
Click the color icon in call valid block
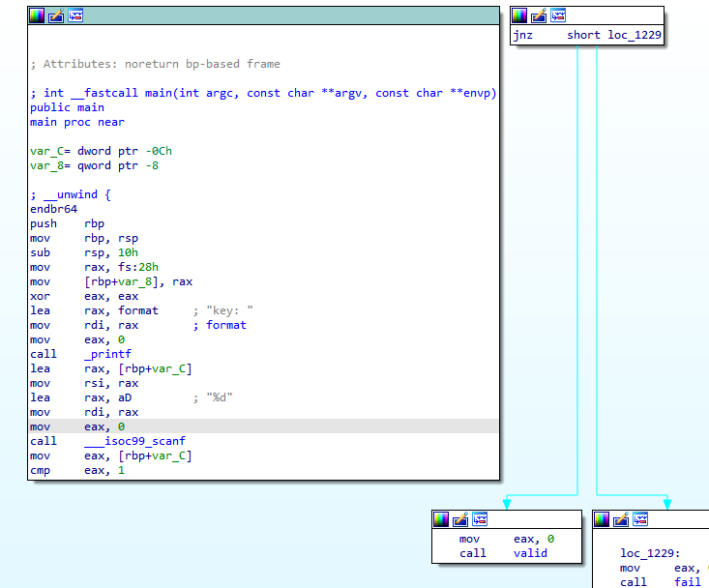pos(441,519)
